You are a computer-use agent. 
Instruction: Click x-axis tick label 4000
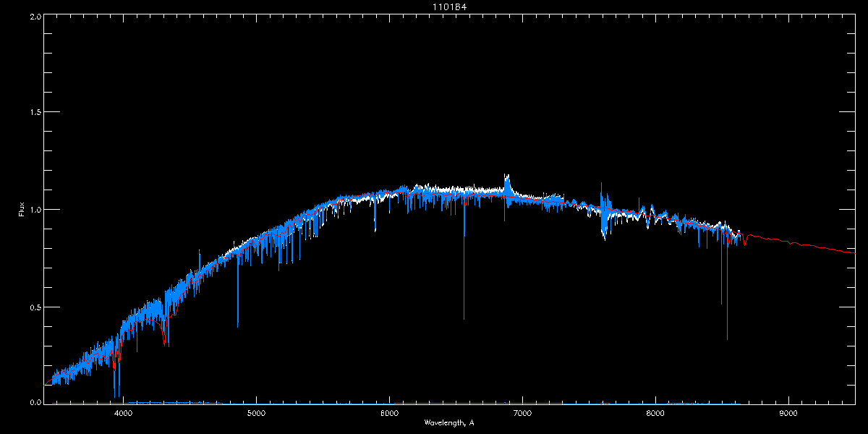(x=124, y=414)
